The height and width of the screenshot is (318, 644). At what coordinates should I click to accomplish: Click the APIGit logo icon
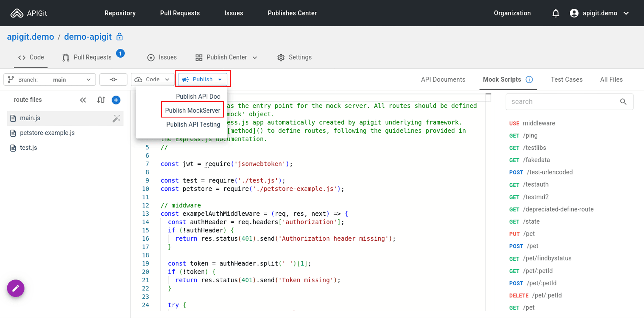(x=17, y=13)
